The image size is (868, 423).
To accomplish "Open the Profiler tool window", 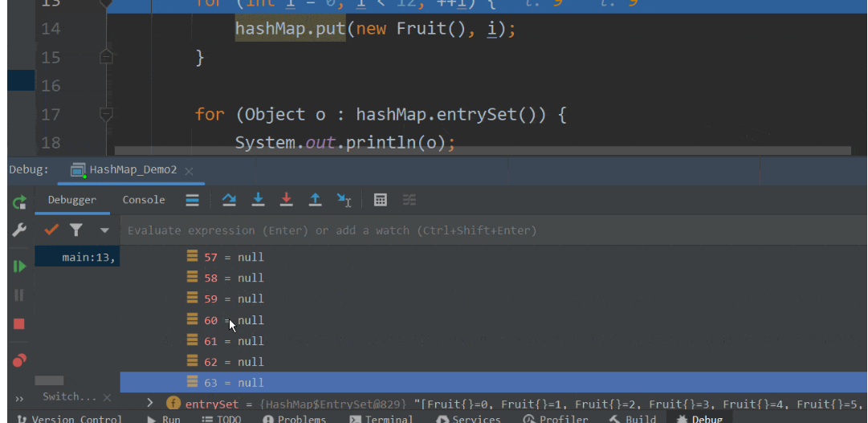I will [x=556, y=419].
